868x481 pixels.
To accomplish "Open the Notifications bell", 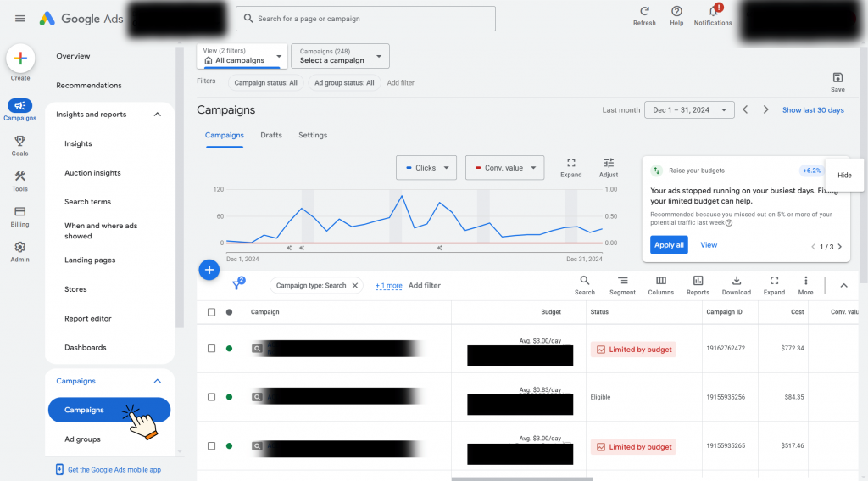I will pyautogui.click(x=713, y=12).
